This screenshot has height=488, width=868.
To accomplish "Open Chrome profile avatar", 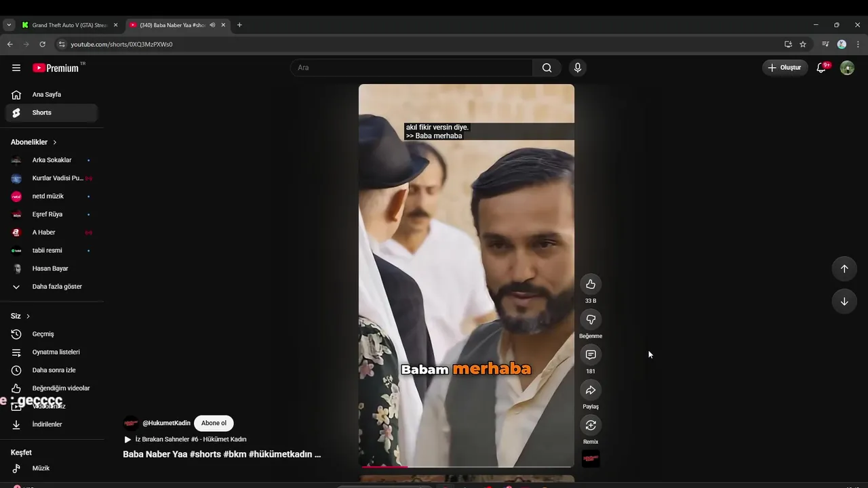I will (842, 44).
